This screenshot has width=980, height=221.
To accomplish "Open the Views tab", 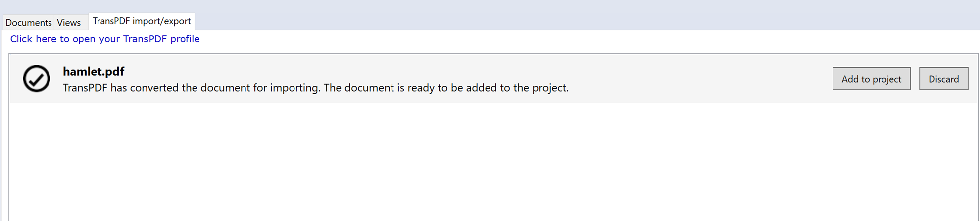I will (69, 22).
